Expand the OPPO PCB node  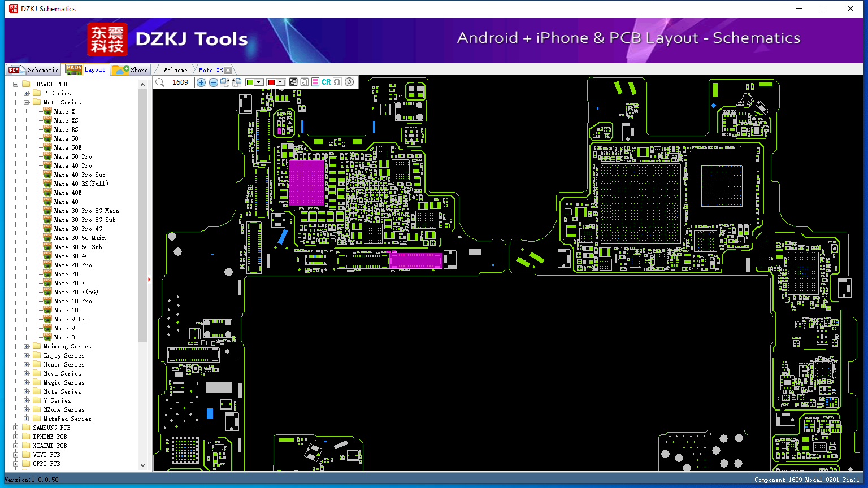16,464
